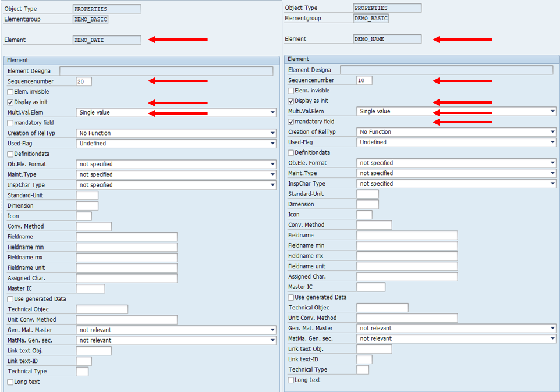
Task: Click 'Standard-Unit' input in the DEMO_NAME form
Action: tap(367, 194)
